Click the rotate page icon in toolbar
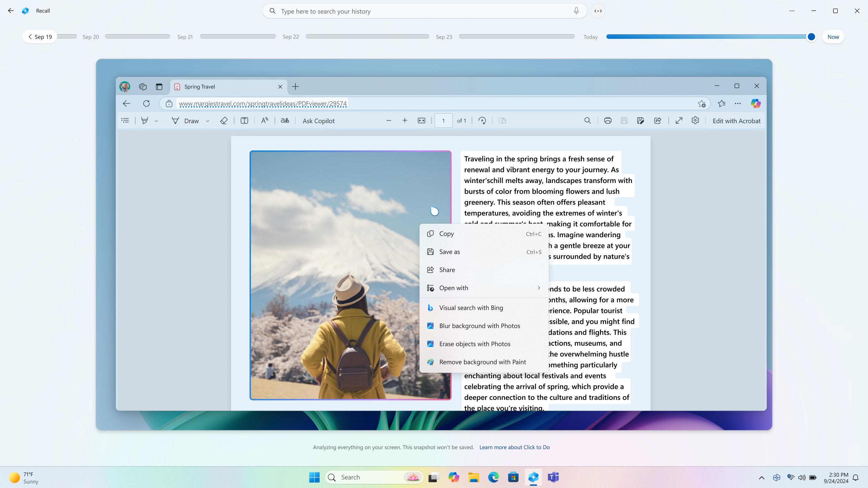 tap(482, 120)
